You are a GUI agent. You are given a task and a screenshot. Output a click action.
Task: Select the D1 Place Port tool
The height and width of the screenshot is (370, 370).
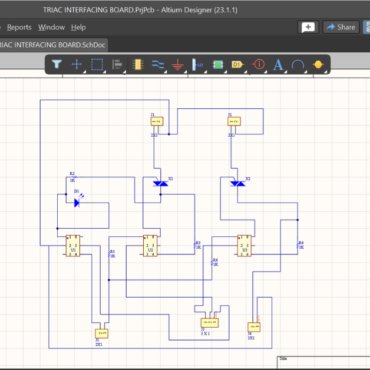pyautogui.click(x=238, y=64)
